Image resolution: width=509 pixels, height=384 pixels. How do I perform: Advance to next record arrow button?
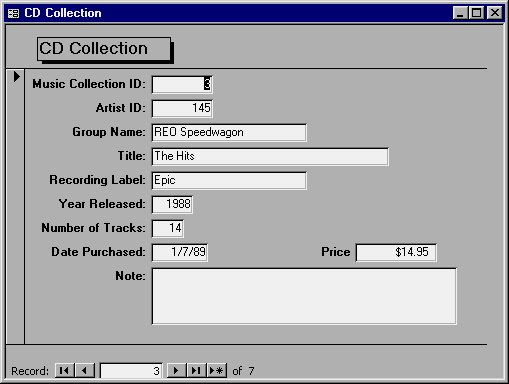[176, 371]
